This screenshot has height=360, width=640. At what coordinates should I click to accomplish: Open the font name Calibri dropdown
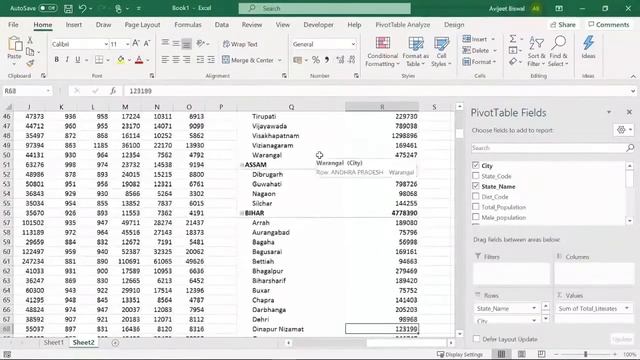[x=106, y=44]
